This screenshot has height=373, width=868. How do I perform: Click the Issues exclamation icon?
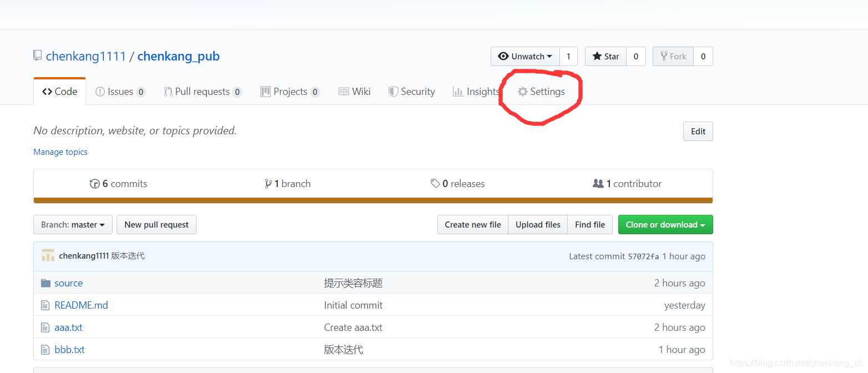(x=100, y=92)
